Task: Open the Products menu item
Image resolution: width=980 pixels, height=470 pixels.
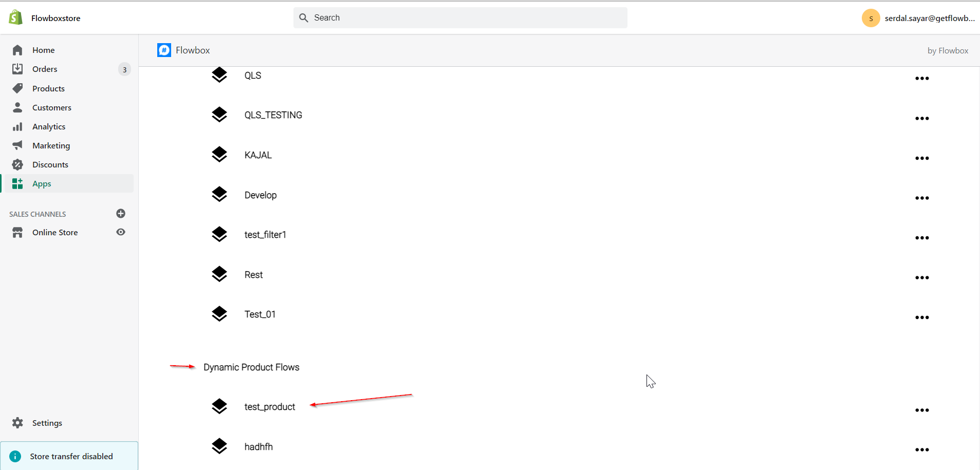Action: coord(48,88)
